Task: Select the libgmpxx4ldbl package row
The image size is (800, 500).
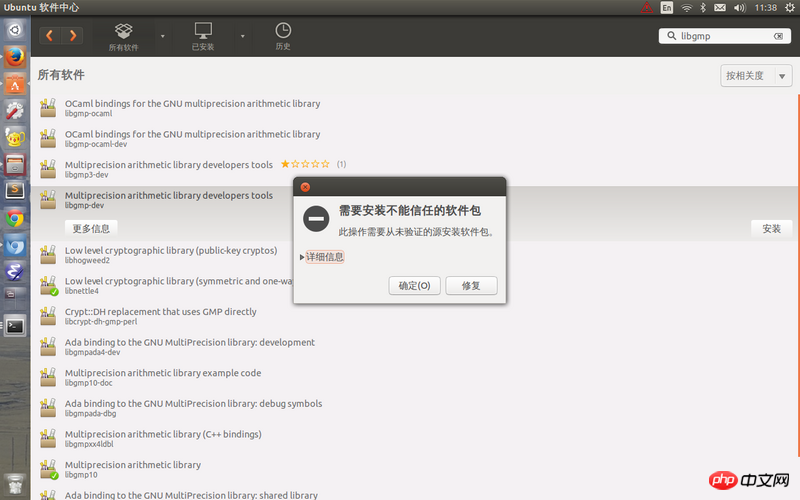Action: pyautogui.click(x=414, y=438)
